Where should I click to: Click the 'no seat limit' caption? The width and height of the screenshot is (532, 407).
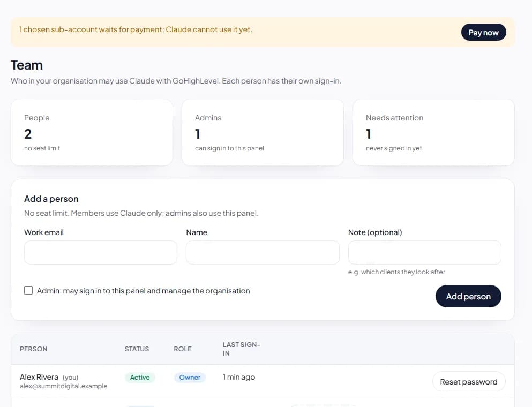click(42, 148)
